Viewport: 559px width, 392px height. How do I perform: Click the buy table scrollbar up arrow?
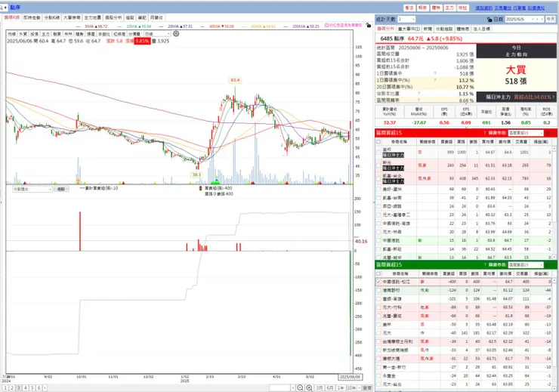point(554,148)
